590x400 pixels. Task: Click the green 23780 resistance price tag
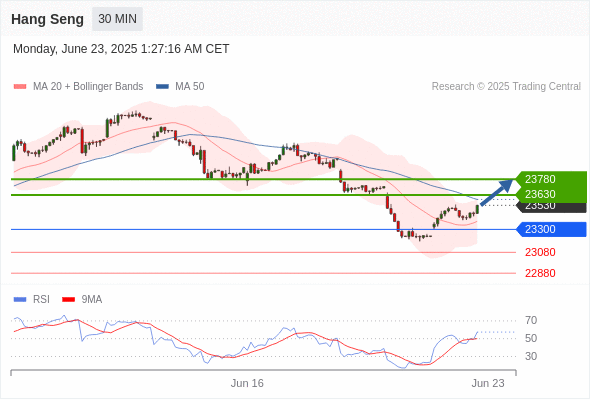pos(550,179)
